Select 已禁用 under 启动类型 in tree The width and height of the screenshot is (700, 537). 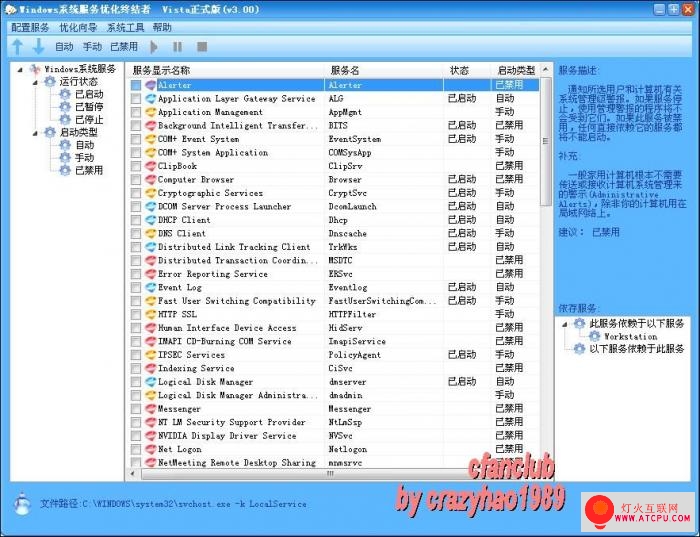(89, 171)
